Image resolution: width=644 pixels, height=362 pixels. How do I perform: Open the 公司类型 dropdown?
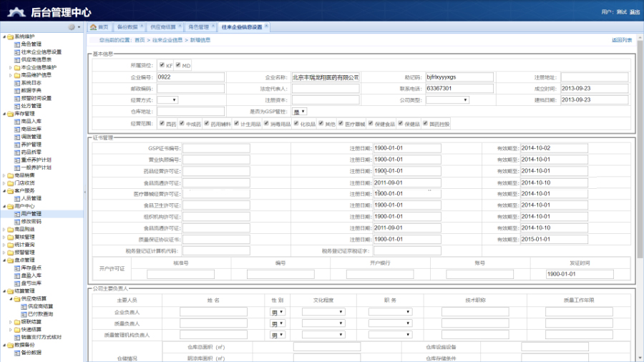pyautogui.click(x=447, y=100)
